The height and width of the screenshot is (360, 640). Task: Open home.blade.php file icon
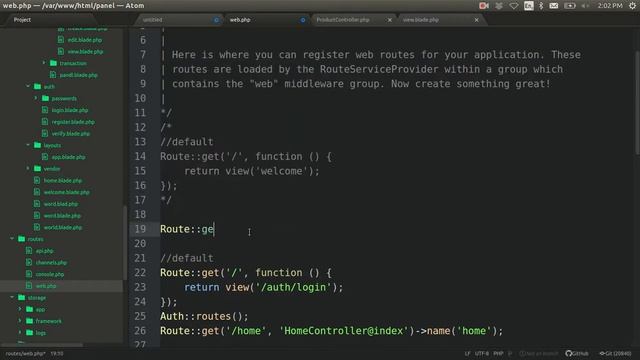37,180
